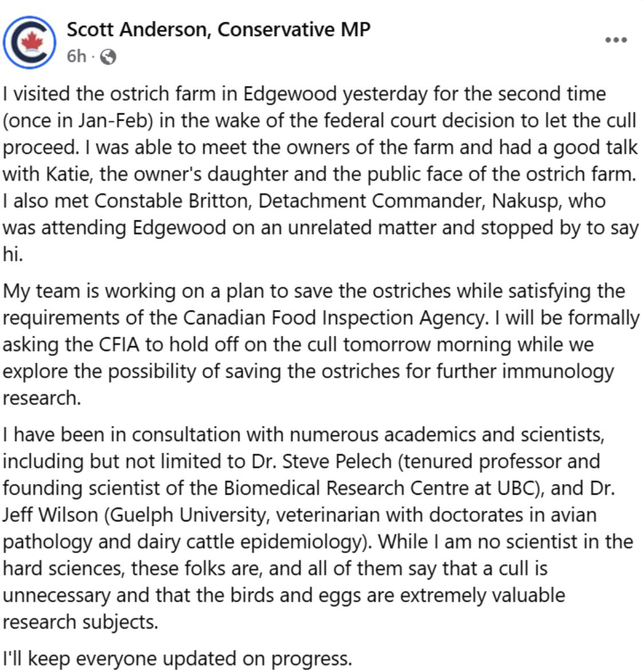
Task: Click the final line about keeping everyone updated
Action: pos(177,658)
